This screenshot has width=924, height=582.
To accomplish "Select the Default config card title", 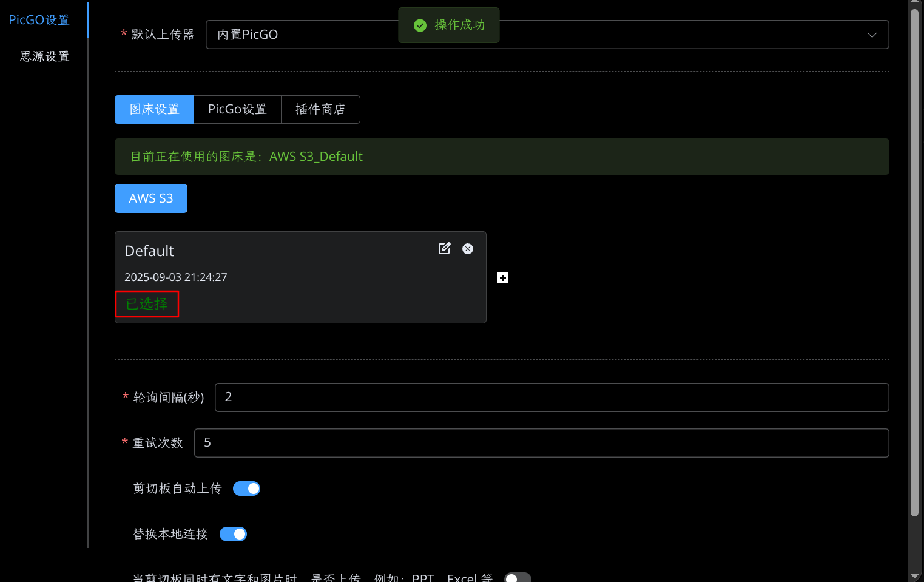I will 149,251.
